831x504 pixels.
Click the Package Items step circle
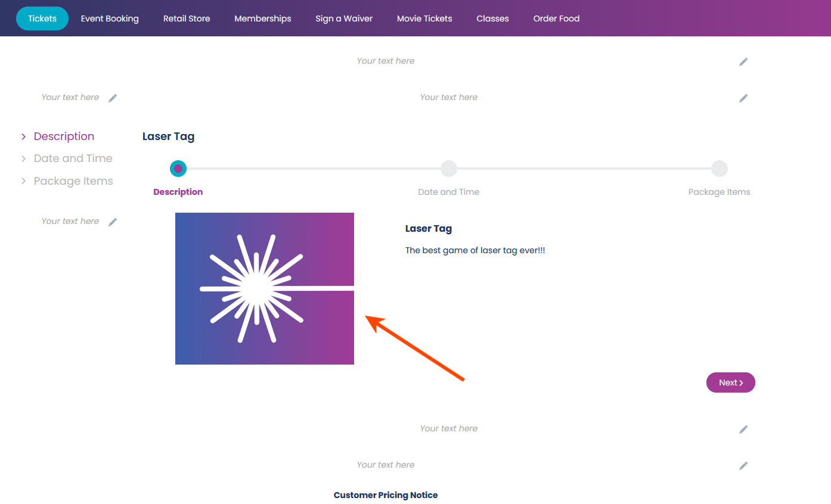tap(720, 169)
